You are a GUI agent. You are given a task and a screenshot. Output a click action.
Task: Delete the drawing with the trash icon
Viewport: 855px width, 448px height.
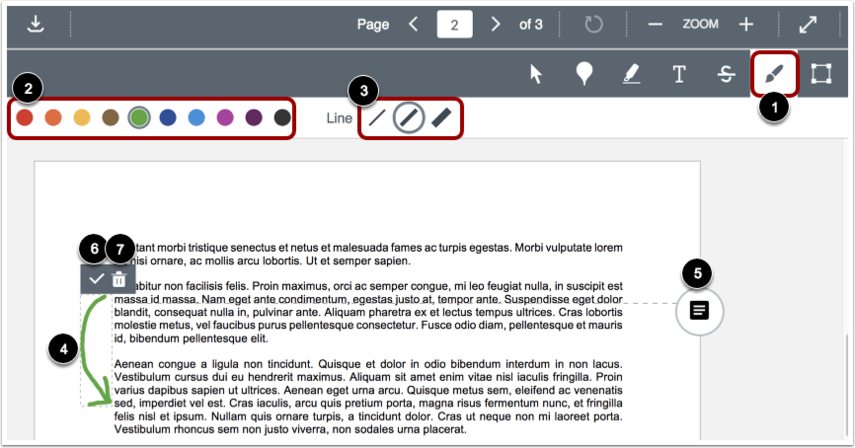(x=119, y=280)
